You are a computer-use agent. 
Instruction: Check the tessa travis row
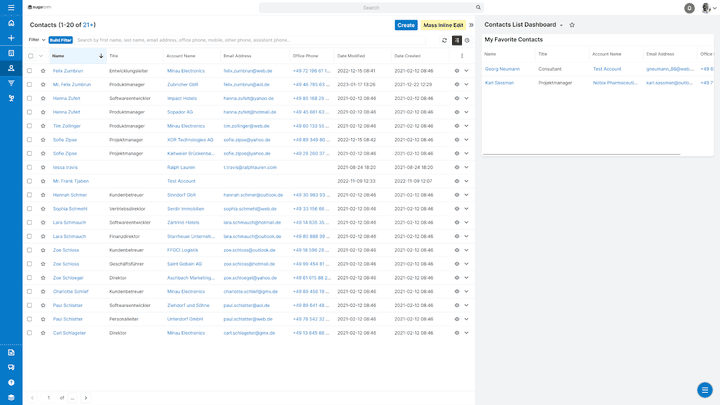point(29,167)
